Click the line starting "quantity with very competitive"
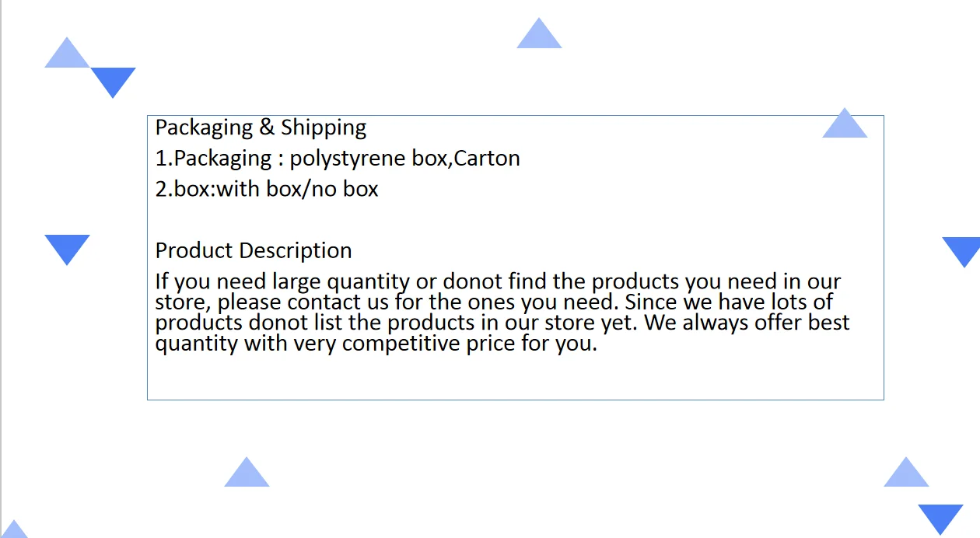The image size is (980, 538). pyautogui.click(x=376, y=343)
